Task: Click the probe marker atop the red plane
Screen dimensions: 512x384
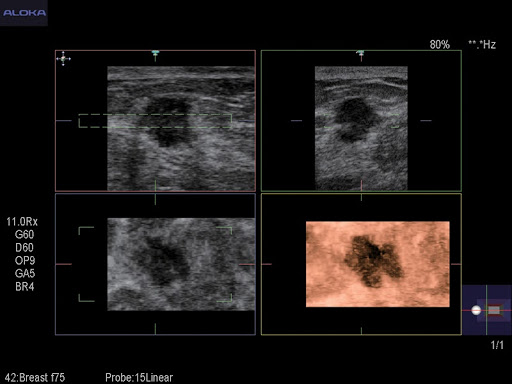Action: [155, 53]
